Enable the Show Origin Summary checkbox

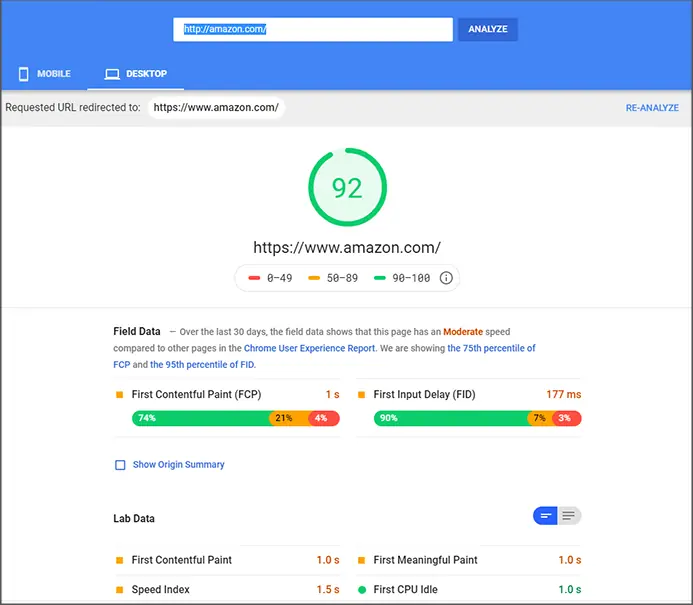click(120, 465)
